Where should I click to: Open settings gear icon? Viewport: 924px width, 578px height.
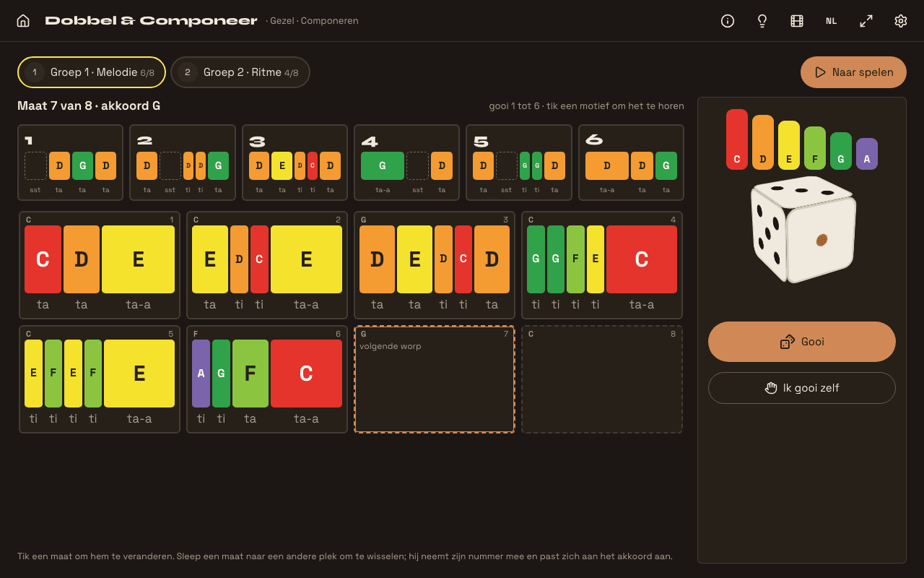901,21
